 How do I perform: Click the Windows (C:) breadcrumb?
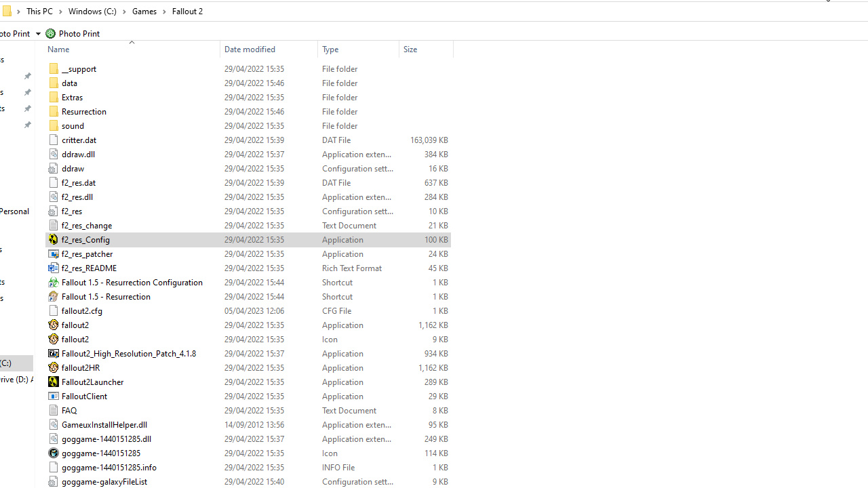point(92,12)
